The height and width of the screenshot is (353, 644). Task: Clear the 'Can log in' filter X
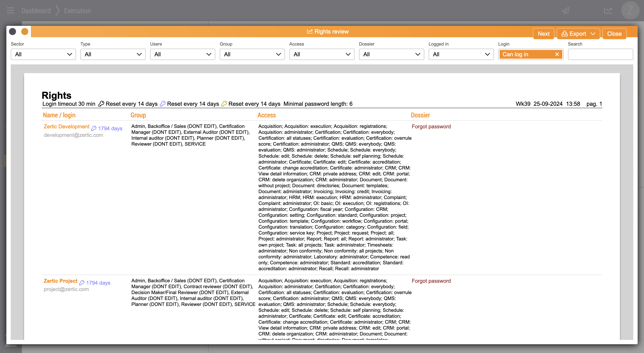click(557, 54)
